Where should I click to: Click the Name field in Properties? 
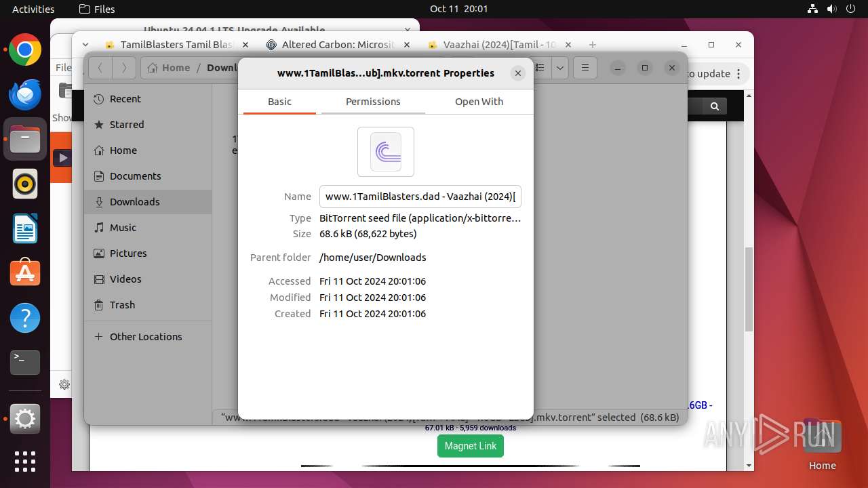point(420,197)
